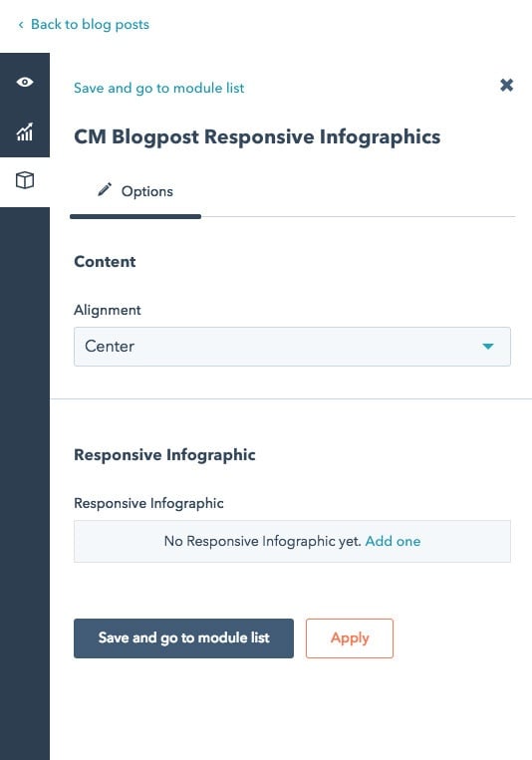The width and height of the screenshot is (532, 760).
Task: Open the analytics bar chart sidebar icon
Action: (x=25, y=131)
